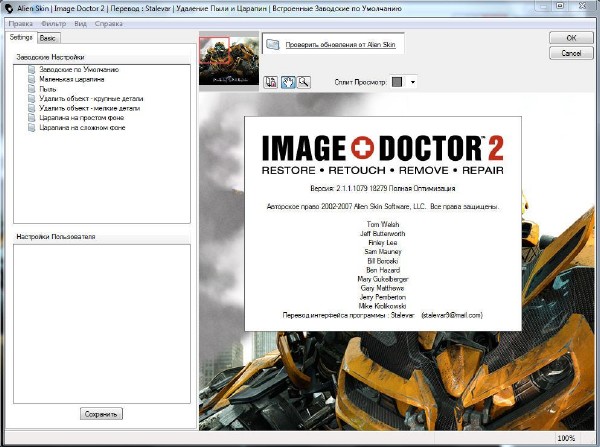Open the Правка menu
Viewport: 600px width, 447px height.
click(x=20, y=22)
